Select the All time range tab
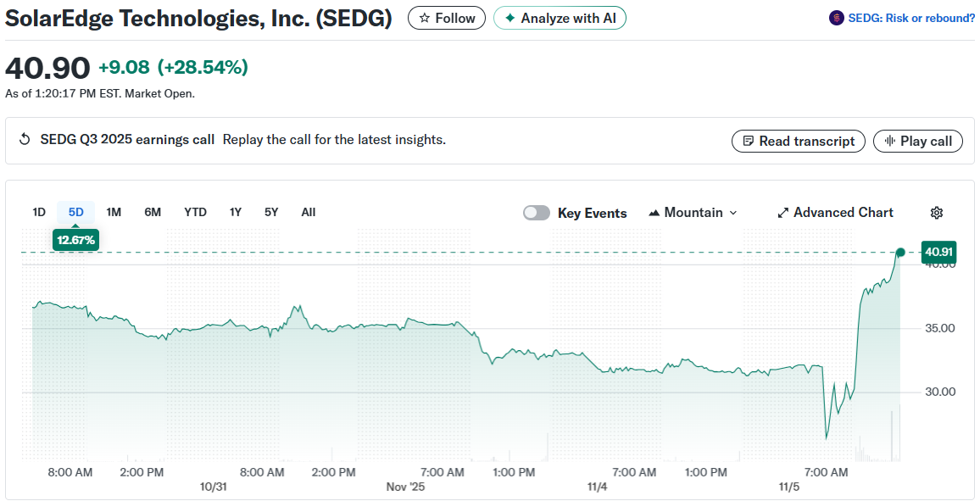 [x=308, y=212]
